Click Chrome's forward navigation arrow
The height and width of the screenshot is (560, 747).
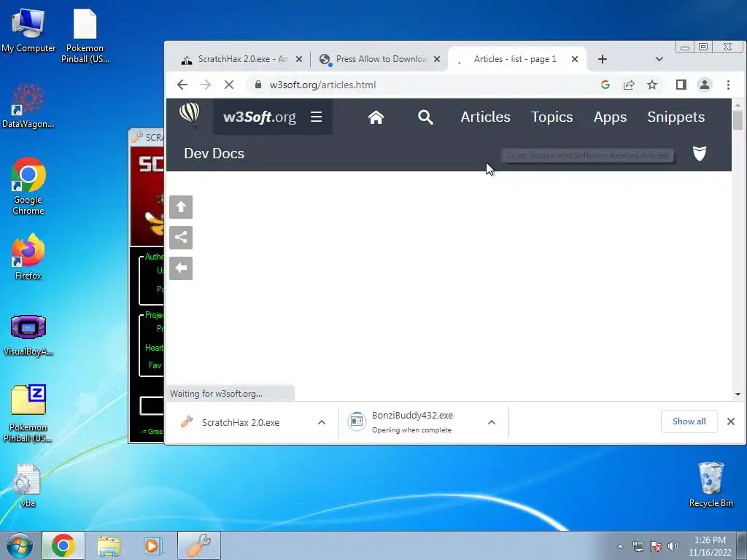click(x=205, y=85)
